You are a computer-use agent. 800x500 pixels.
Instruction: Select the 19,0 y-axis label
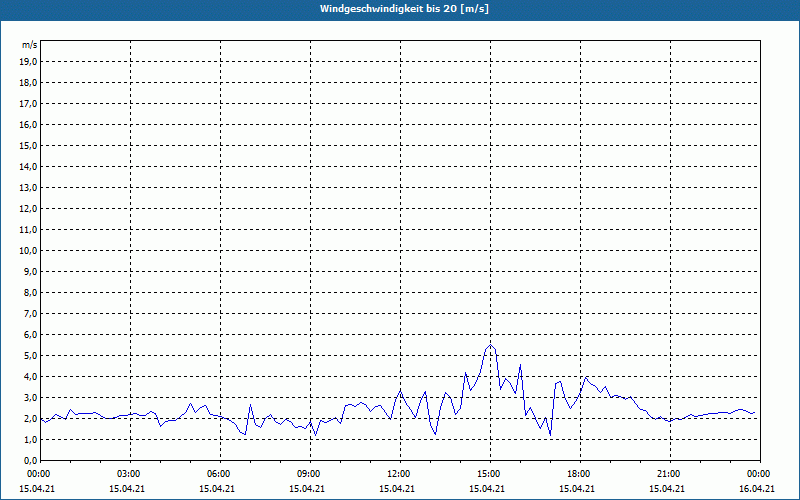[x=29, y=62]
